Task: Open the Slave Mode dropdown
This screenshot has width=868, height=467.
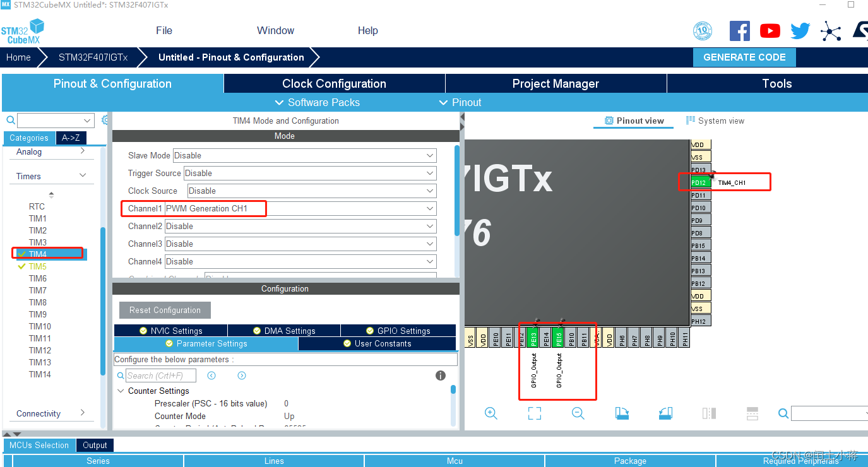Action: coord(304,155)
